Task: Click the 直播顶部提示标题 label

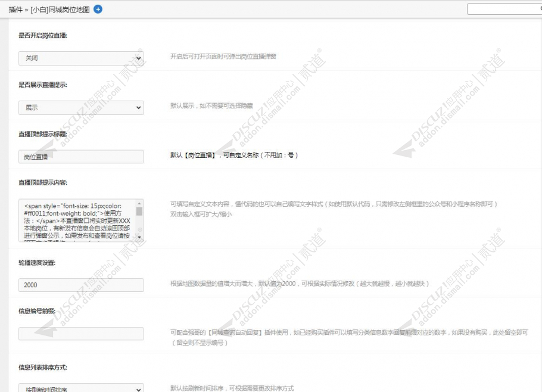Action: pyautogui.click(x=43, y=134)
